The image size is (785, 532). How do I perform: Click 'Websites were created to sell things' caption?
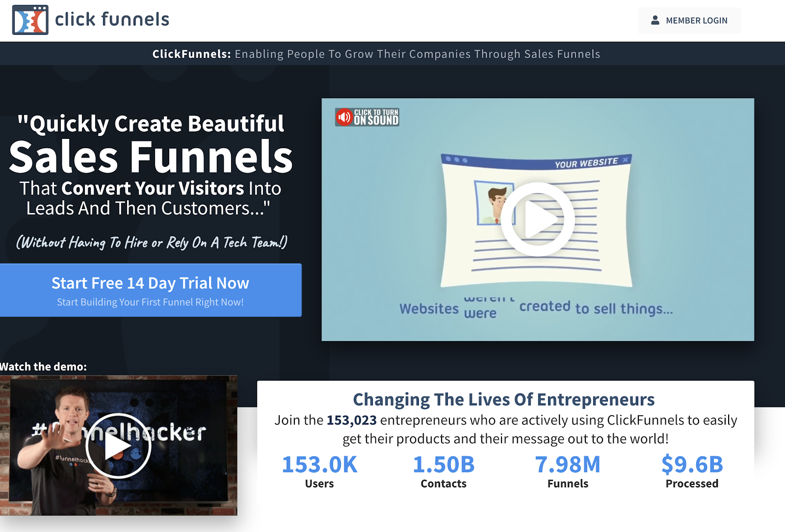[536, 308]
